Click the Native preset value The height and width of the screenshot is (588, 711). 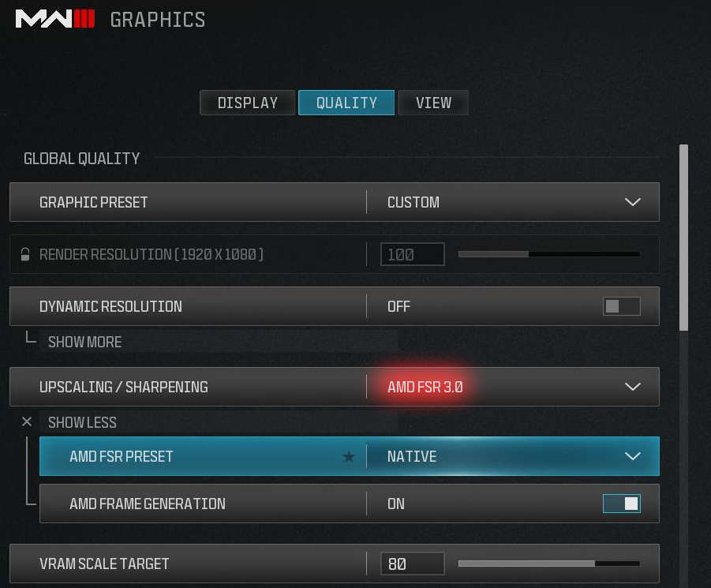pos(412,456)
